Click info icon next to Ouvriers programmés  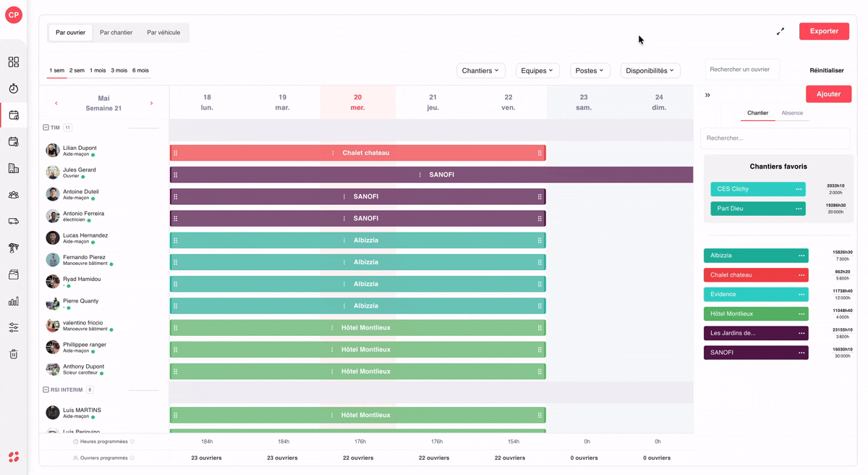[132, 458]
